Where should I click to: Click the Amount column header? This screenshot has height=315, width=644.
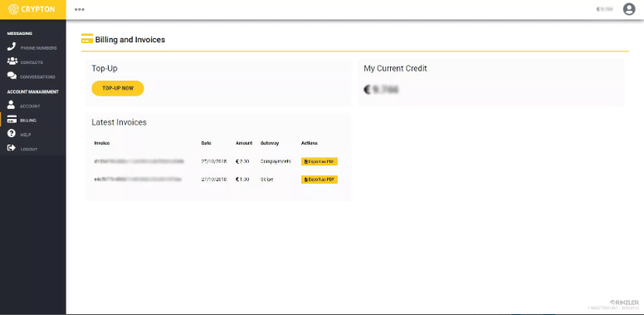coord(244,143)
